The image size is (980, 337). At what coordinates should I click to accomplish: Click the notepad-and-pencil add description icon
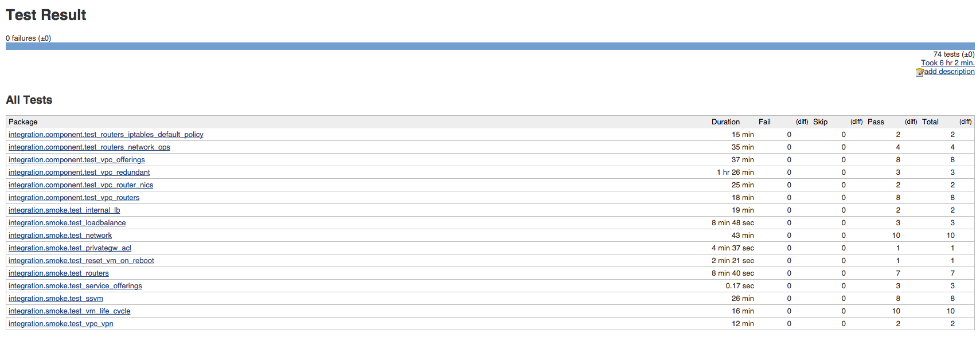920,72
